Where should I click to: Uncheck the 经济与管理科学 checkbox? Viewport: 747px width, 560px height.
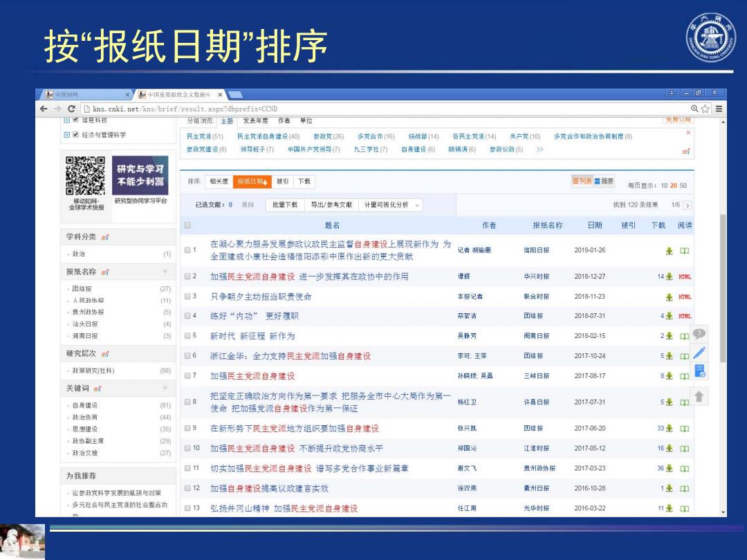pos(75,135)
